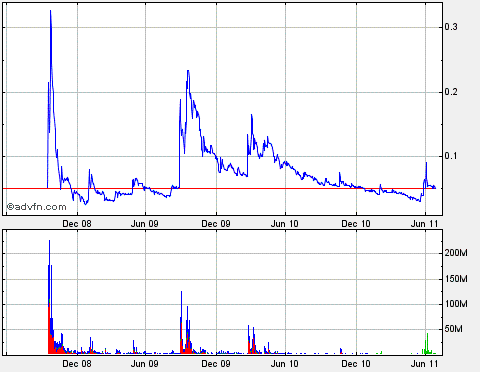Click Jun 09 under the price chart
The height and width of the screenshot is (372, 480).
[x=144, y=224]
